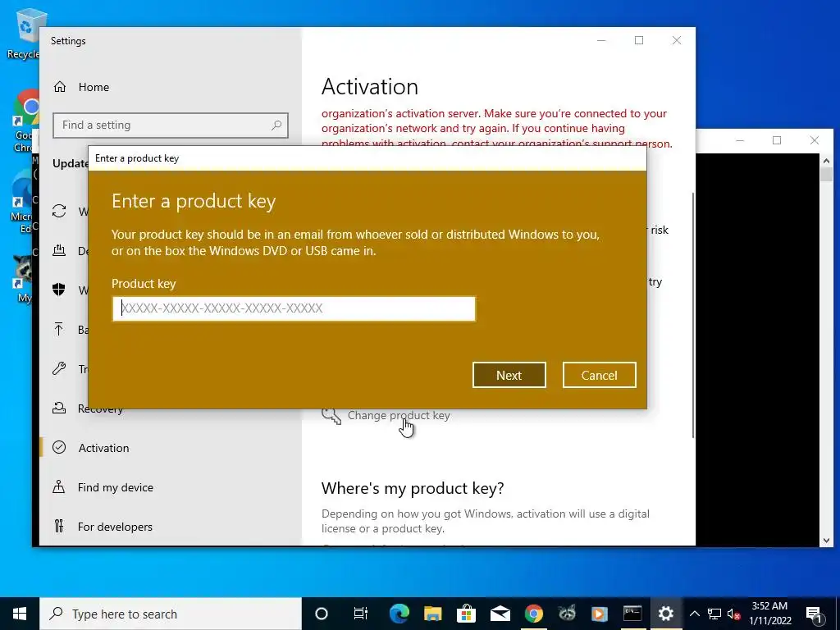Open Cortana from the taskbar
Viewport: 840px width, 630px height.
point(322,614)
